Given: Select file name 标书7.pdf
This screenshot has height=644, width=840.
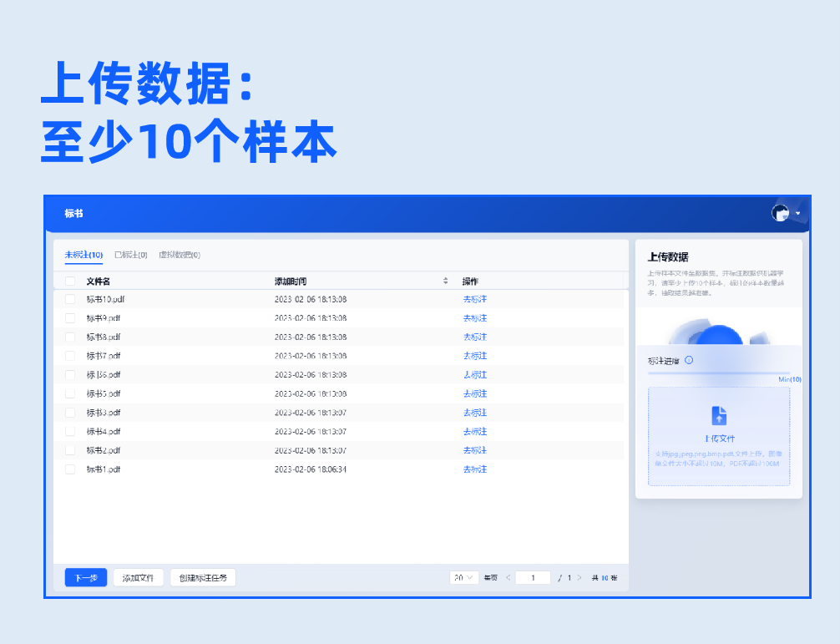Looking at the screenshot, I should point(104,355).
